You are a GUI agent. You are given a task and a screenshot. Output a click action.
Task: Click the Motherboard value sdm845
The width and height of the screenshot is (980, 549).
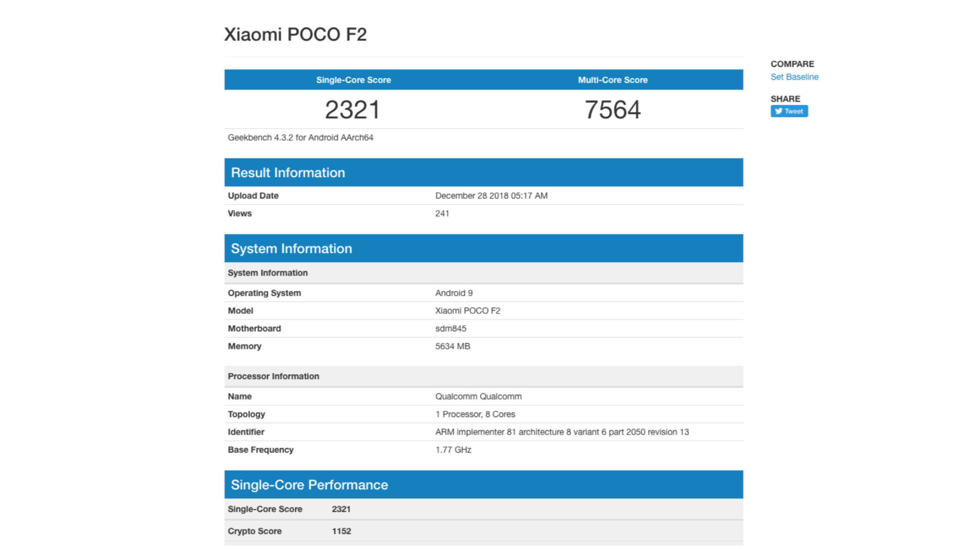pos(450,329)
